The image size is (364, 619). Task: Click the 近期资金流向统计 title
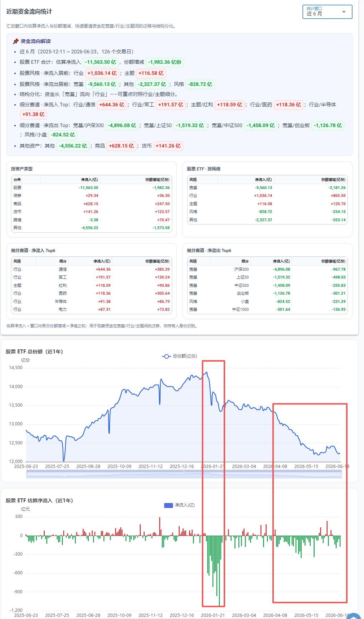click(x=29, y=12)
